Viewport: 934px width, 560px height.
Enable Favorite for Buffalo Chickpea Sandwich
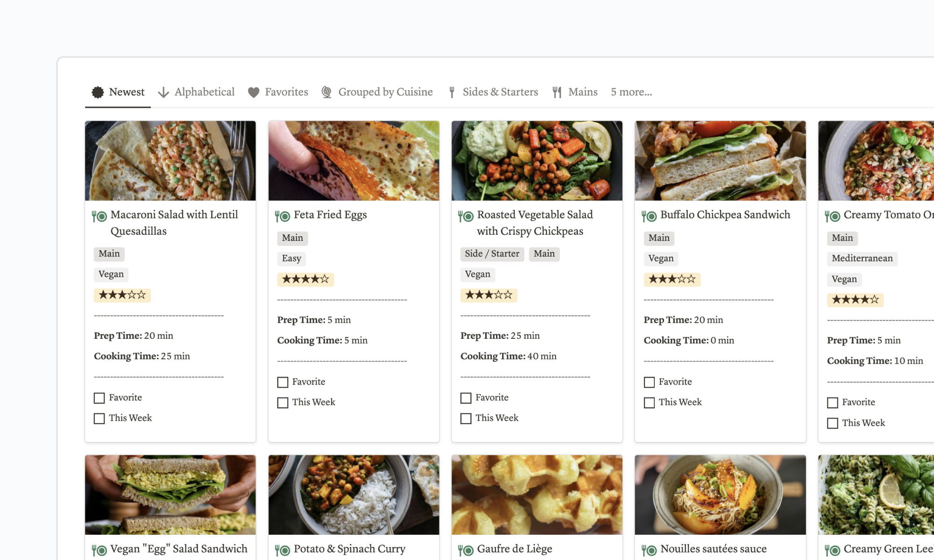coord(649,382)
